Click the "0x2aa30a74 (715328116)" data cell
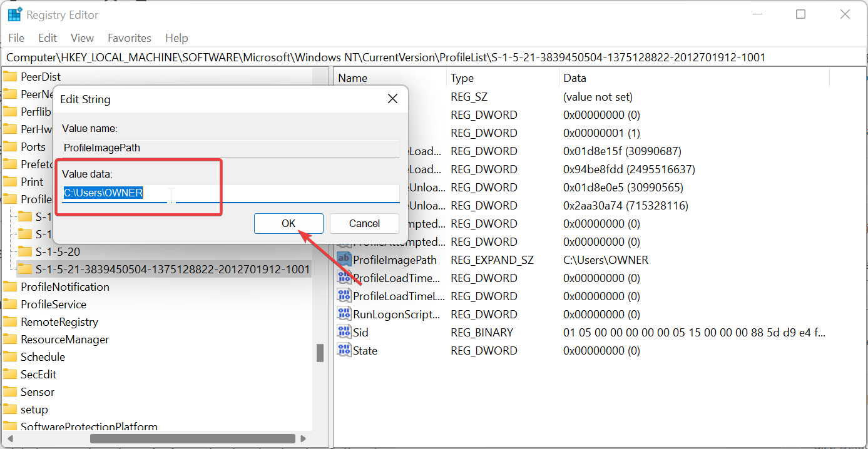 [626, 206]
